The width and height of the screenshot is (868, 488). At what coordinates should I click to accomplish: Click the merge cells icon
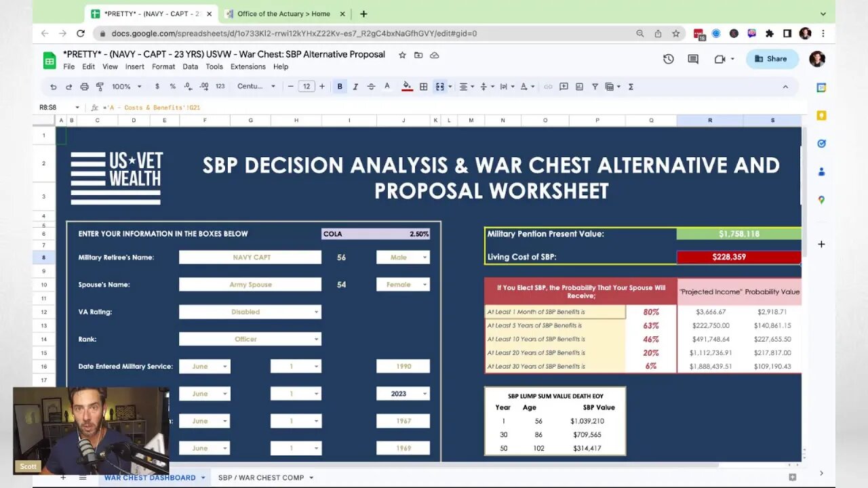point(440,87)
